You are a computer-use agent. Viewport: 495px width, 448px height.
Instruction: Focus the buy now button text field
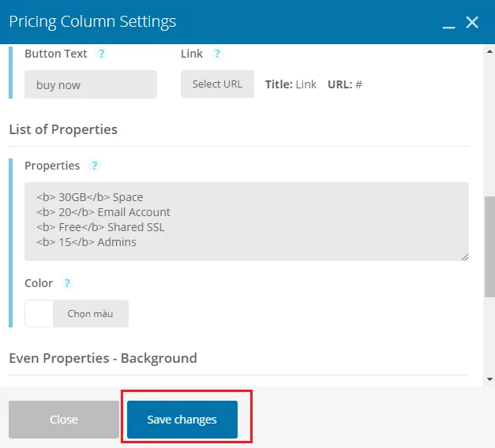coord(91,84)
